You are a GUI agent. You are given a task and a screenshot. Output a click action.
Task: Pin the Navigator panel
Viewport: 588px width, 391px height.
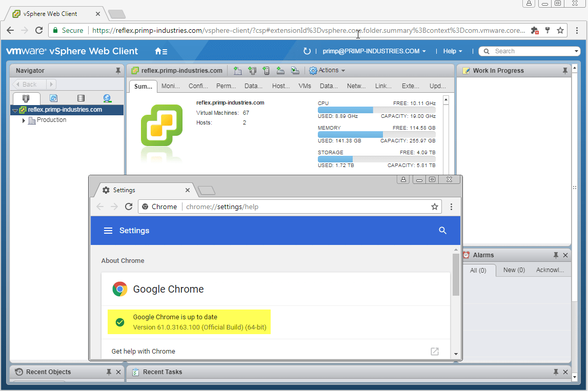[x=118, y=71]
